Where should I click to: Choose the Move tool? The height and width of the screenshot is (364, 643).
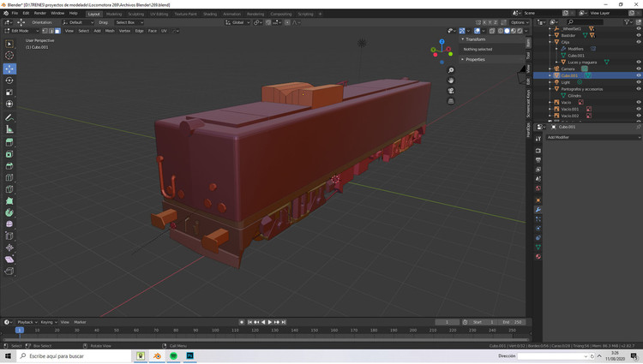tap(9, 69)
